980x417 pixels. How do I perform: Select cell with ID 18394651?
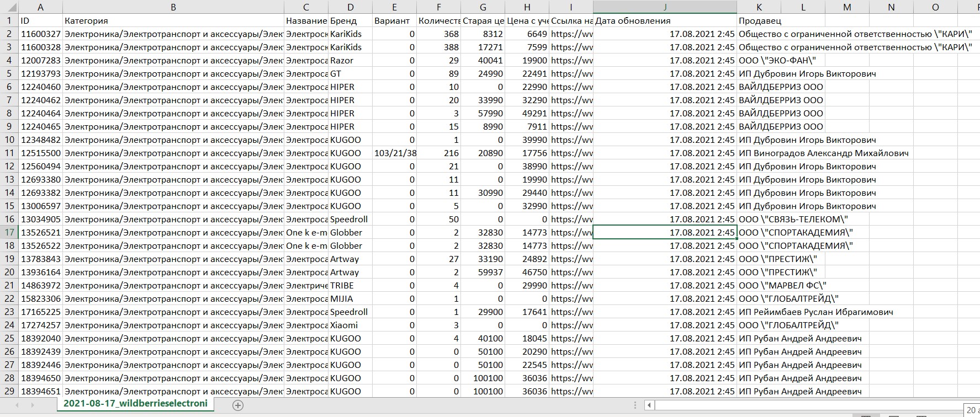point(41,392)
